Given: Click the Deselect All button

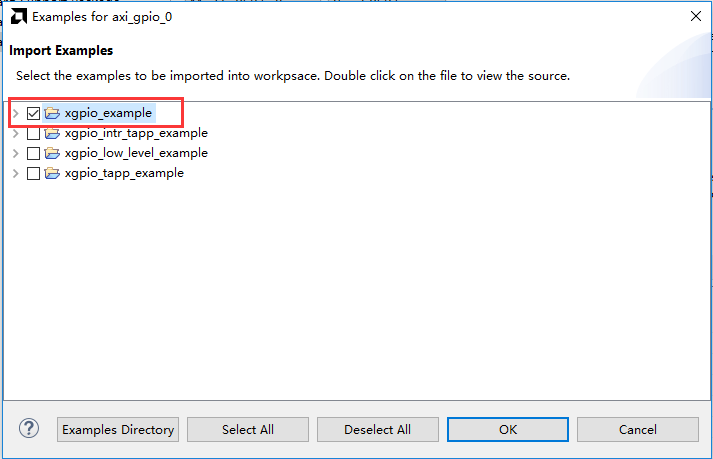Looking at the screenshot, I should 377,429.
